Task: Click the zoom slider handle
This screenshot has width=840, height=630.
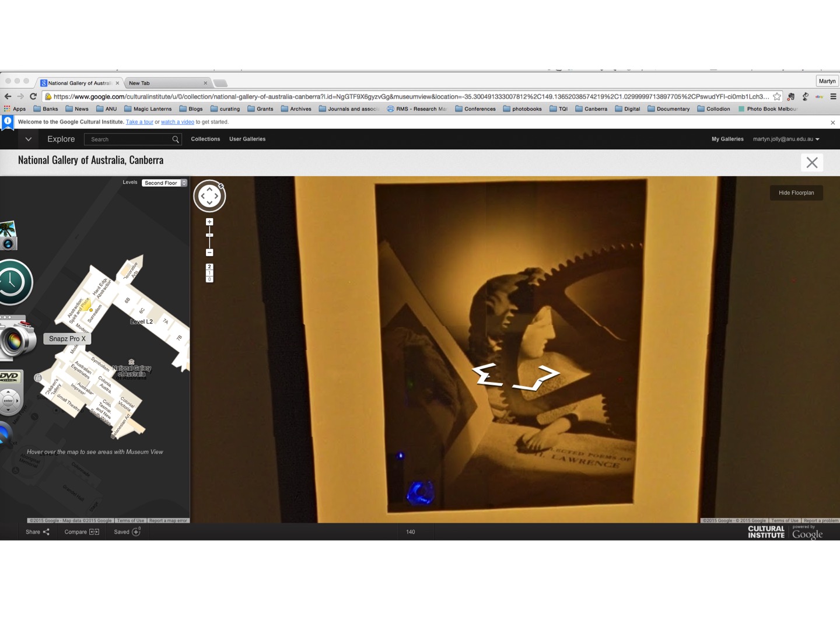Action: 209,235
